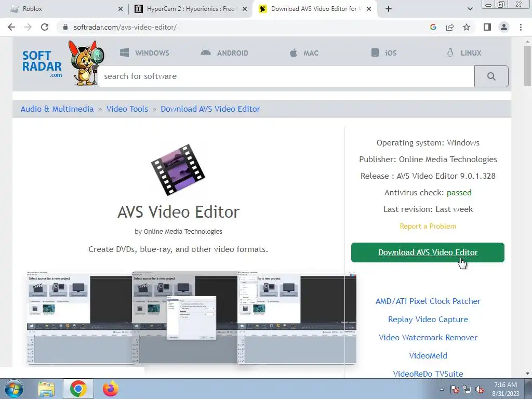This screenshot has width=532, height=399.
Task: Open a new tab with plus icon
Action: click(389, 9)
